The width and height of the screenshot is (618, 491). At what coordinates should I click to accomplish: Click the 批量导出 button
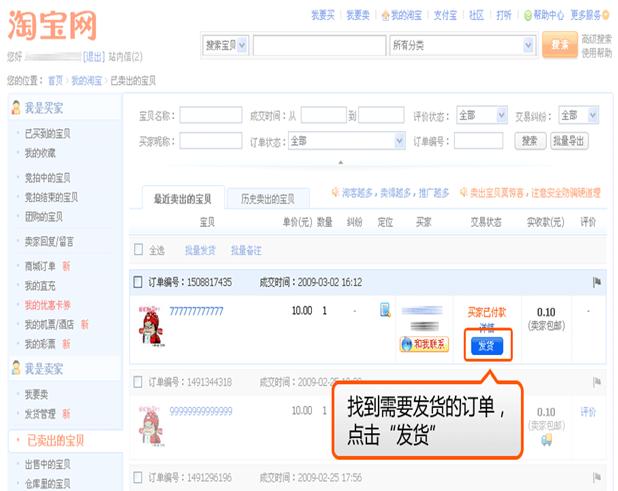point(569,141)
